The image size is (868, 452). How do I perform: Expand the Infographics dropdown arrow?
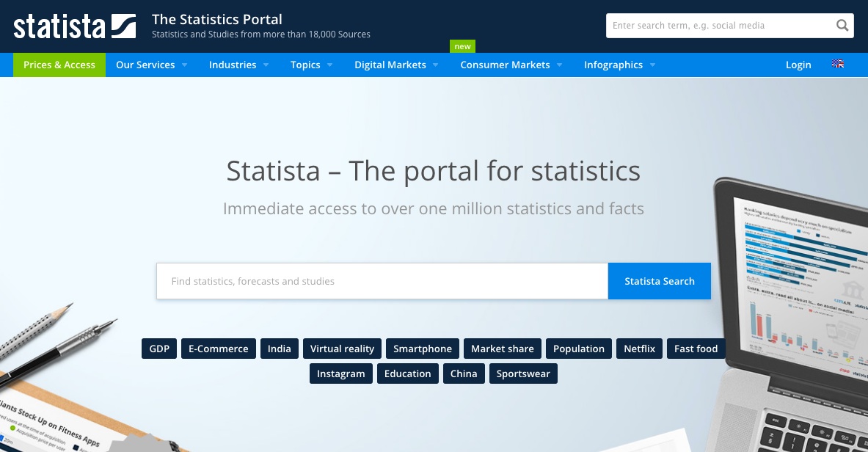[x=653, y=65]
